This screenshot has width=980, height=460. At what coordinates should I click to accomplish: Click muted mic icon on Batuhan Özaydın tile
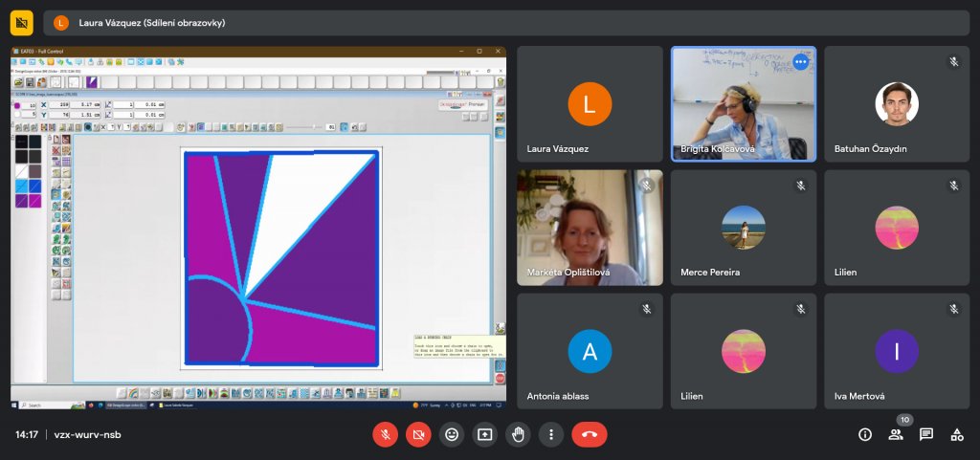click(x=953, y=61)
